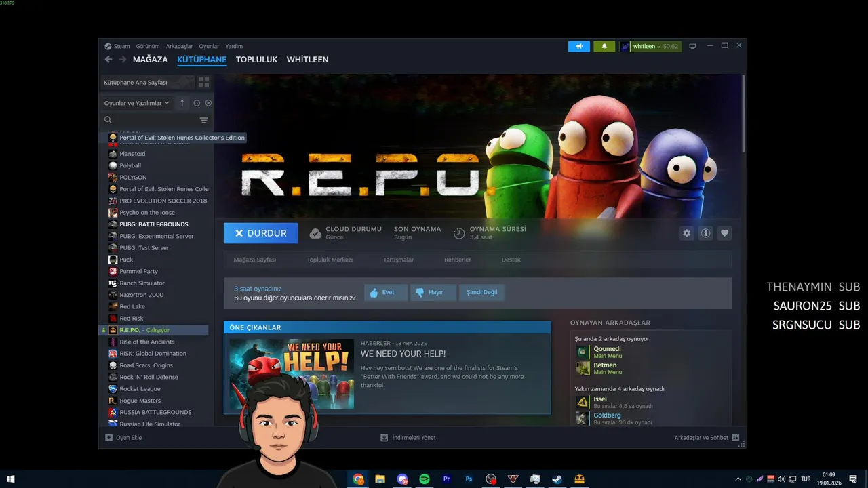Expand Oyunlar ve Yazılımlar dropdown

pos(136,103)
